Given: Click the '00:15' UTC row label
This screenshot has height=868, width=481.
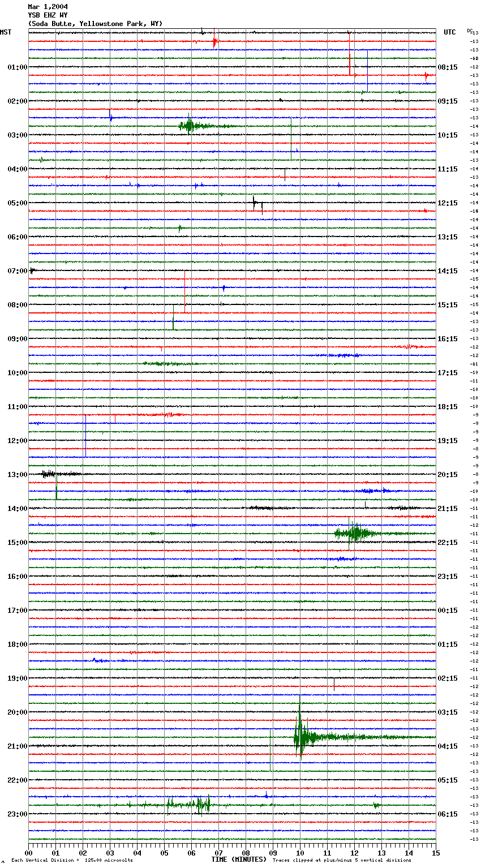Looking at the screenshot, I should 448,611.
